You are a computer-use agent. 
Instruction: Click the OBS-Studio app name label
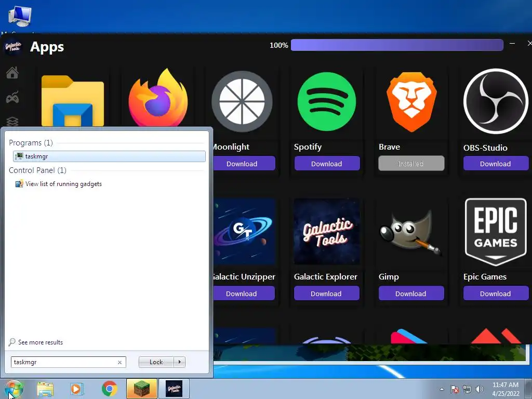tap(486, 148)
